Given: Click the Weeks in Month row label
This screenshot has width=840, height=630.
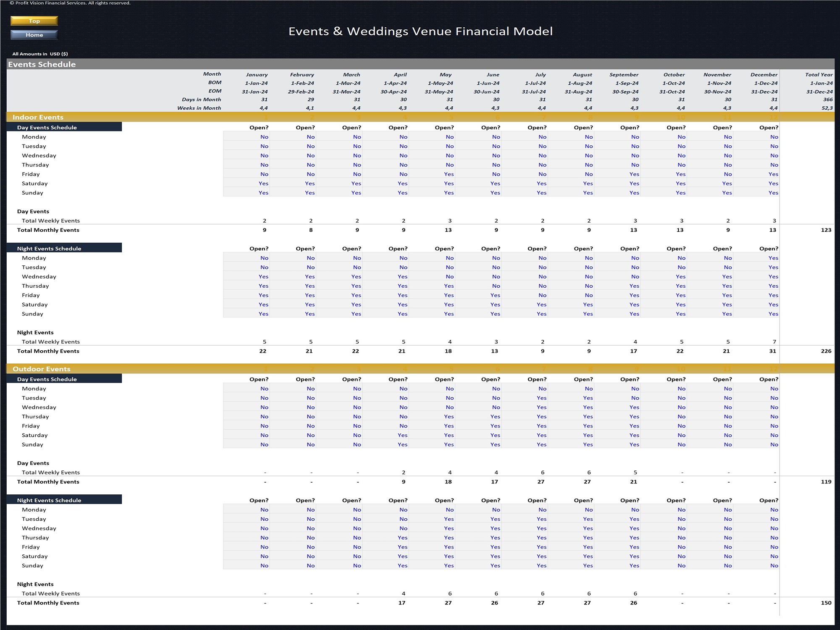Looking at the screenshot, I should point(202,108).
